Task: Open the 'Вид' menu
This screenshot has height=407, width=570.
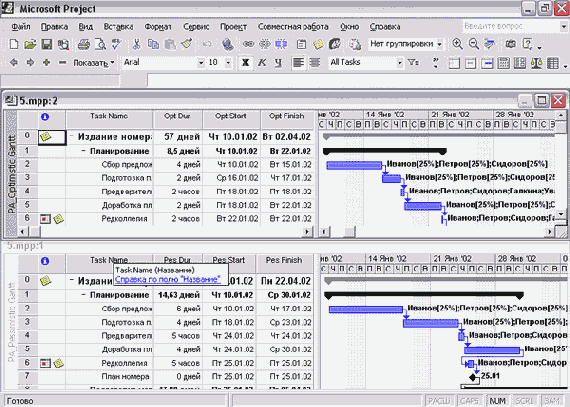Action: click(x=86, y=27)
